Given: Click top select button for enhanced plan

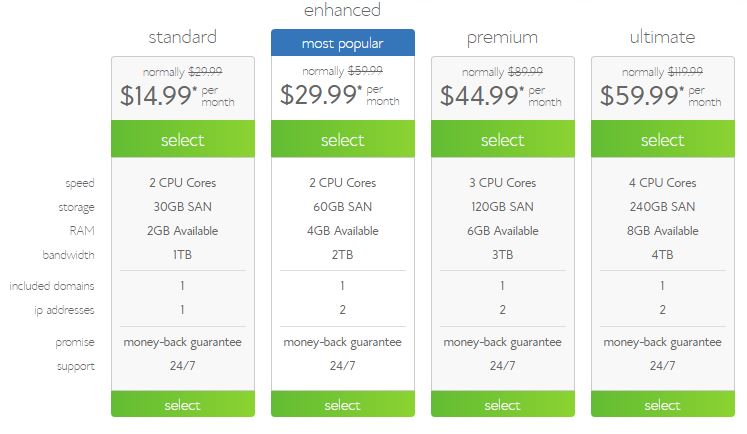Looking at the screenshot, I should point(343,139).
